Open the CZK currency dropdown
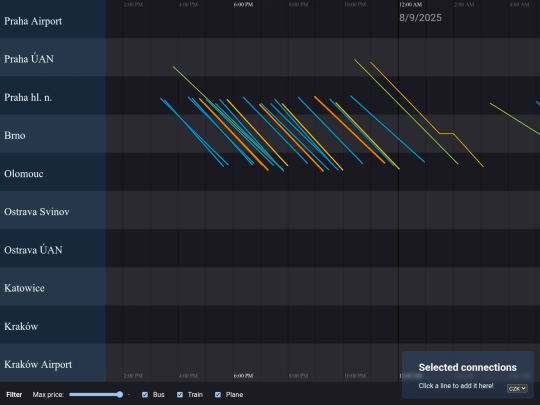Viewport: 540px width, 405px height. click(x=517, y=388)
